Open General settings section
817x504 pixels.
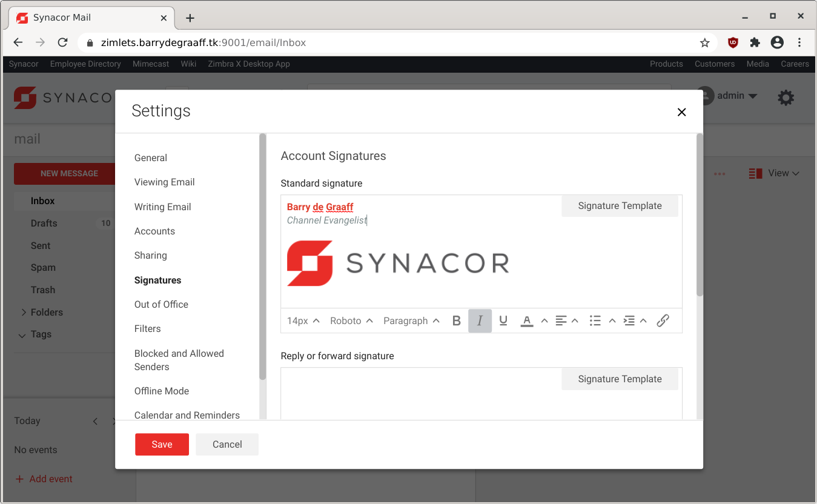pos(151,158)
